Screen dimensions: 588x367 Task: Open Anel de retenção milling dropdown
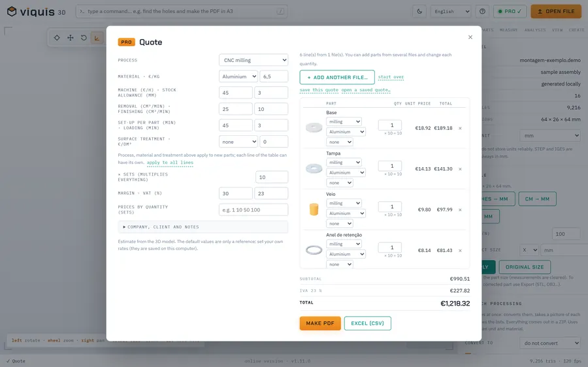pyautogui.click(x=344, y=244)
